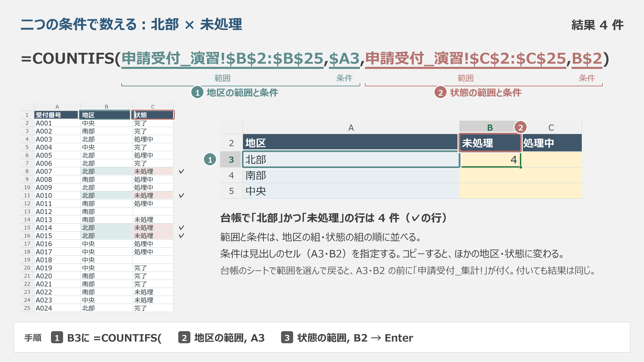Select the 中央 cell in summary row 5
644x362 pixels.
pyautogui.click(x=351, y=191)
